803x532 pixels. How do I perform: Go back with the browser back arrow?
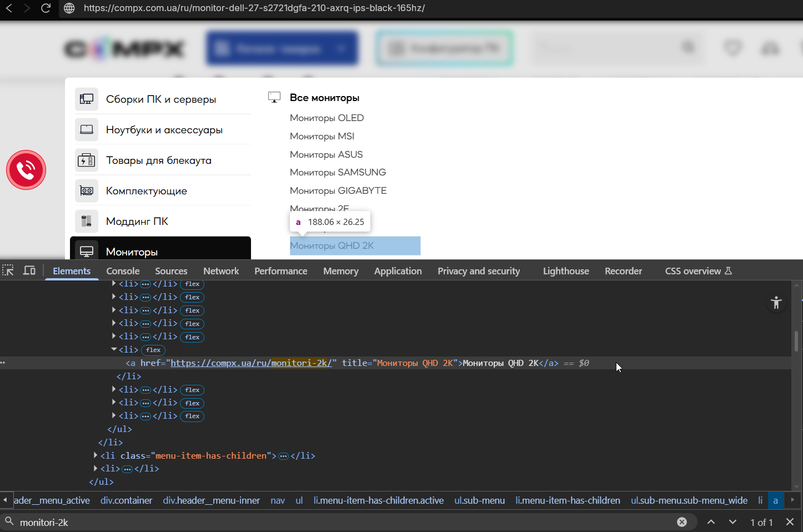pyautogui.click(x=9, y=8)
